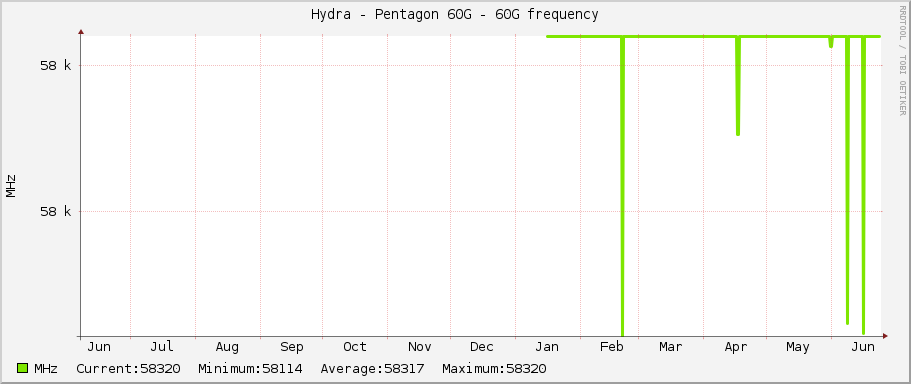Click the small late-May dip on the graph
911x384 pixels.
(x=831, y=42)
